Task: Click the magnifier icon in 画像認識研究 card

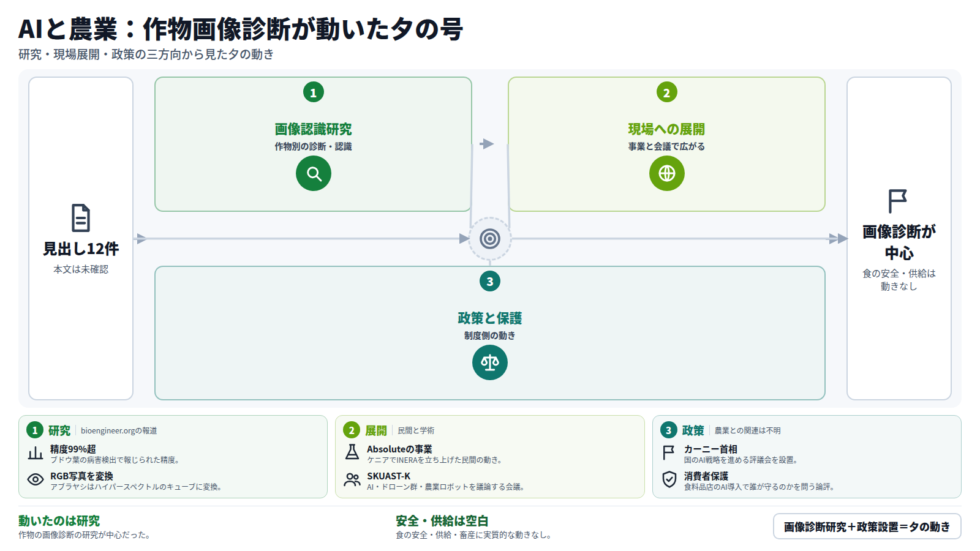Action: pyautogui.click(x=314, y=173)
